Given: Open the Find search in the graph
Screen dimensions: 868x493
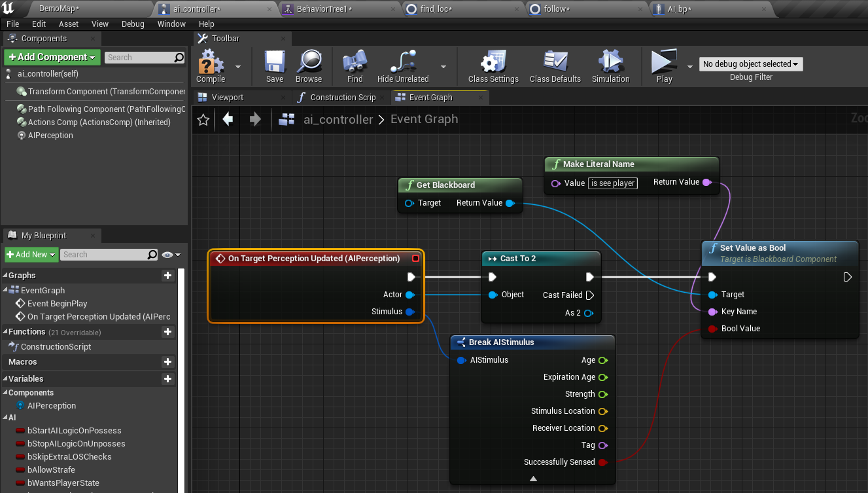Looking at the screenshot, I should point(354,65).
